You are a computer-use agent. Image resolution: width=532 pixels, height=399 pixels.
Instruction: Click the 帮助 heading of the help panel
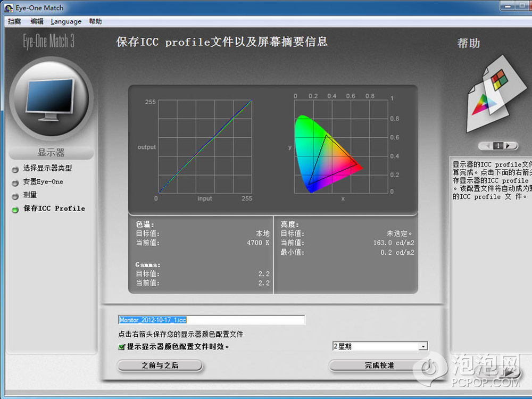tap(469, 43)
